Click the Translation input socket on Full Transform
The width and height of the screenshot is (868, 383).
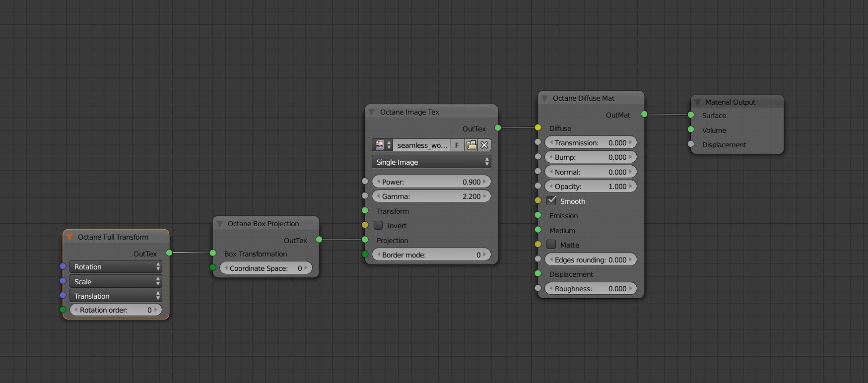[63, 295]
